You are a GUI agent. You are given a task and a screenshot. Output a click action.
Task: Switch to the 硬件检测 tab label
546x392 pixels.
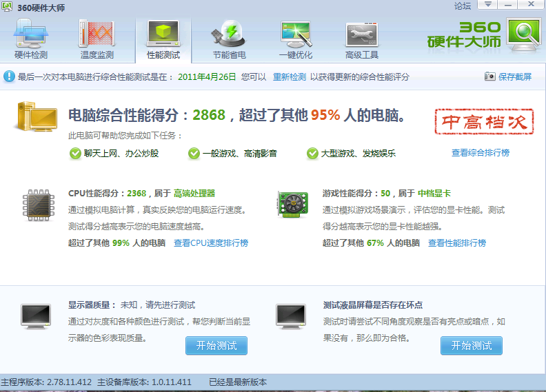[31, 55]
